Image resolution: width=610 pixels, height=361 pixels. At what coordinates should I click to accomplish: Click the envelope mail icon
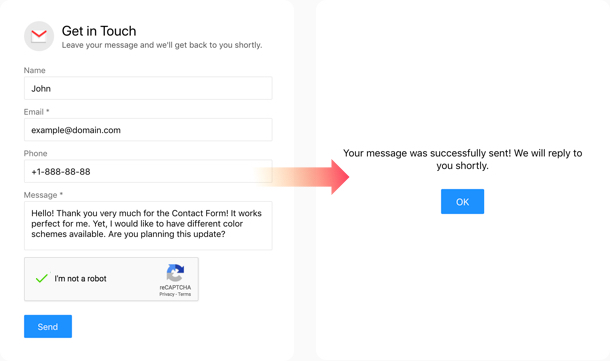(39, 36)
